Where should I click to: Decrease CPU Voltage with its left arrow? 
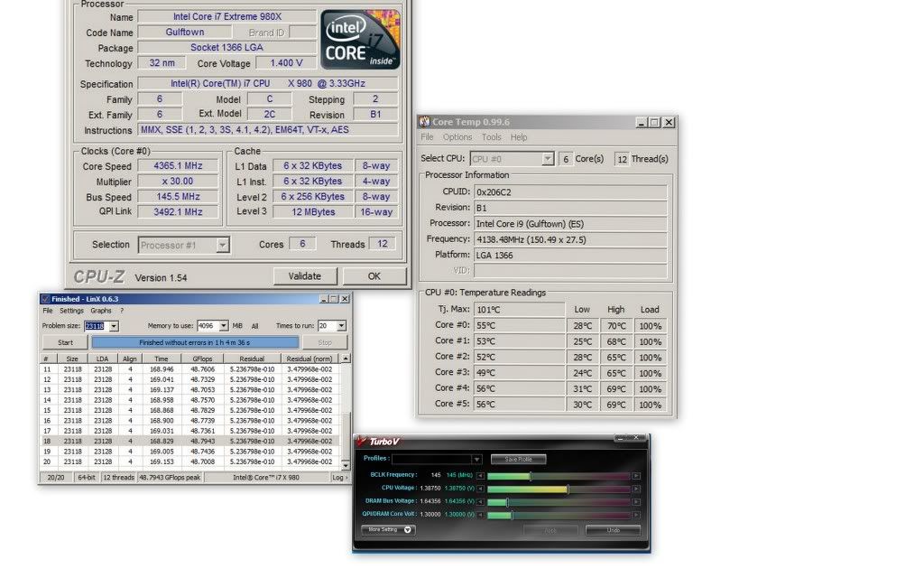click(x=480, y=489)
